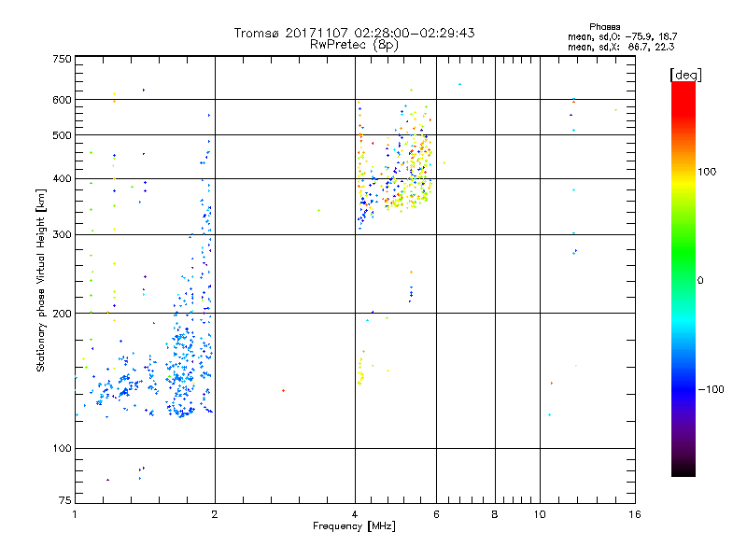Click the y-axis tick label '750'
747x560 pixels.
(x=62, y=59)
